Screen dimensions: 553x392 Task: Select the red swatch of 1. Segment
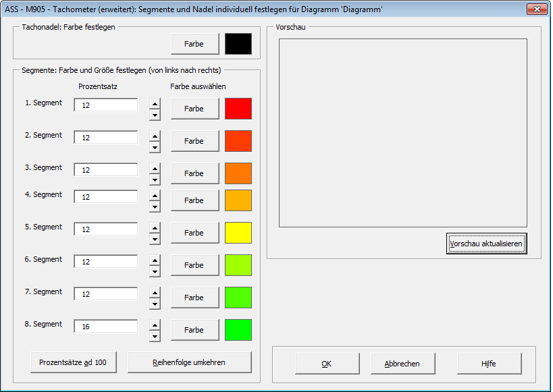tap(238, 109)
